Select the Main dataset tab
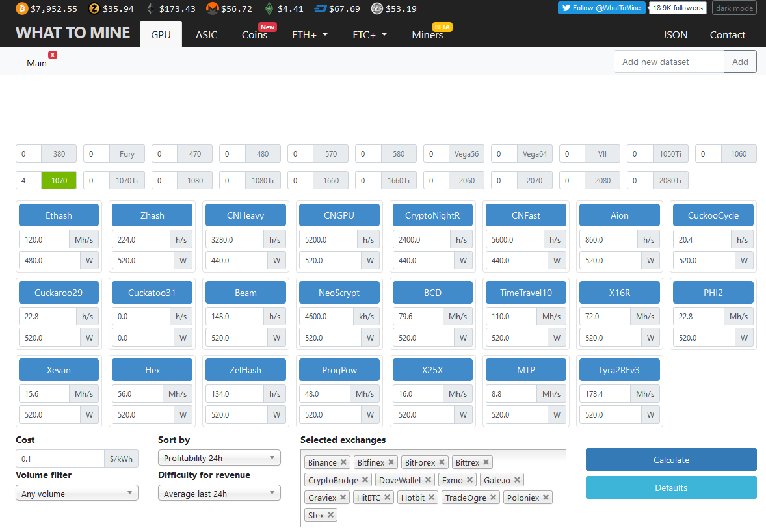Screen dimensions: 766x532 point(36,63)
